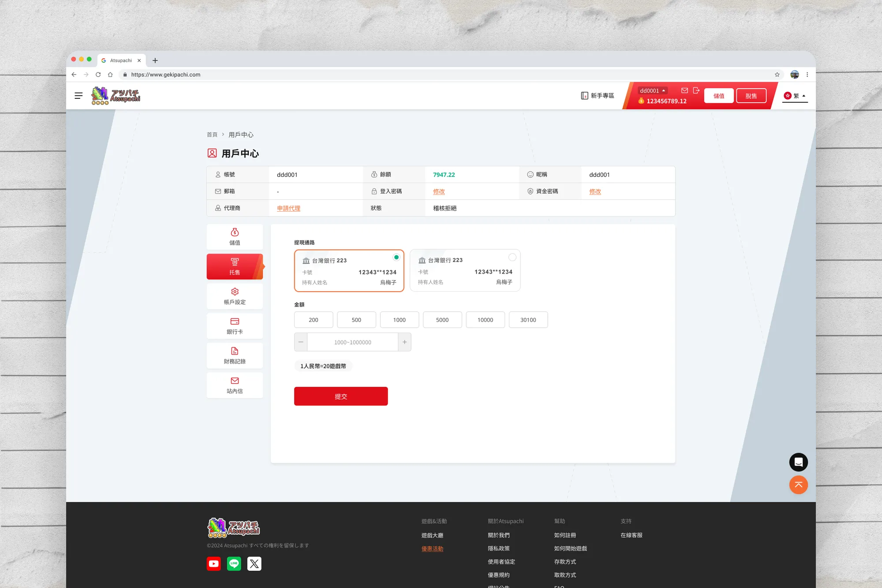This screenshot has width=882, height=588.
Task: Open the 帳戶設定 sidebar tab
Action: pyautogui.click(x=235, y=296)
